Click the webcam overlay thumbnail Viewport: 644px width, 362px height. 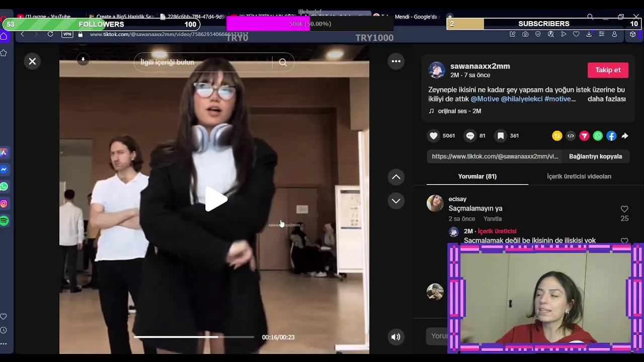click(545, 299)
